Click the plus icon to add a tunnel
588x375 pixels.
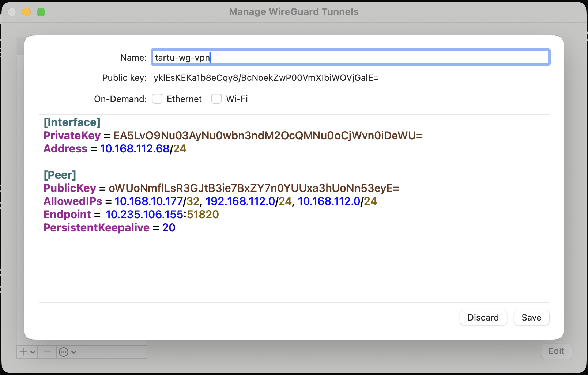pos(23,352)
